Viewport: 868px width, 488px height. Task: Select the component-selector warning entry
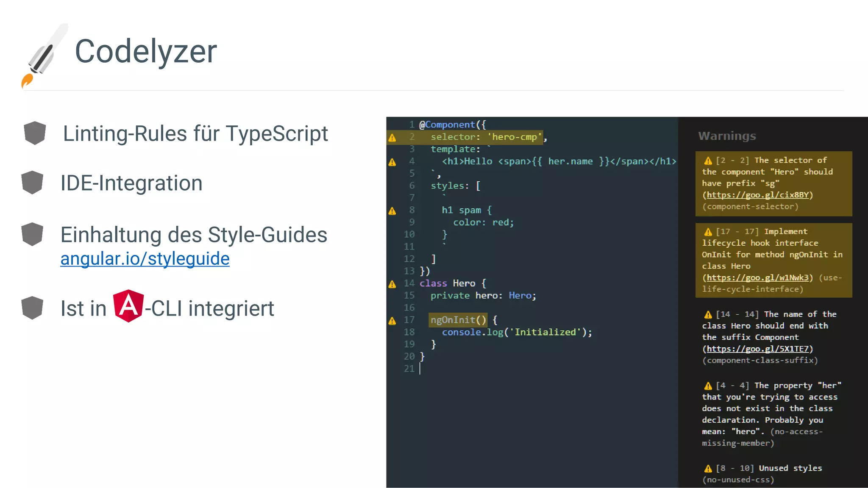pos(773,183)
